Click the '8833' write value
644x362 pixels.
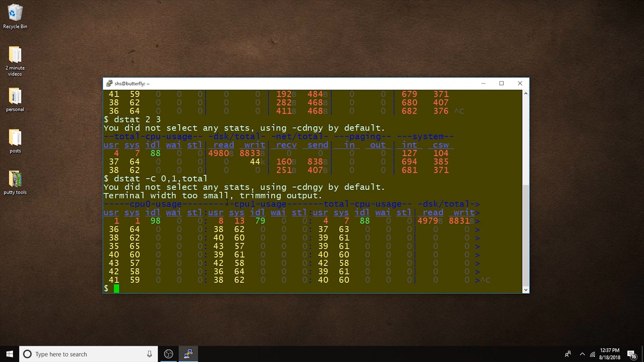(250, 153)
